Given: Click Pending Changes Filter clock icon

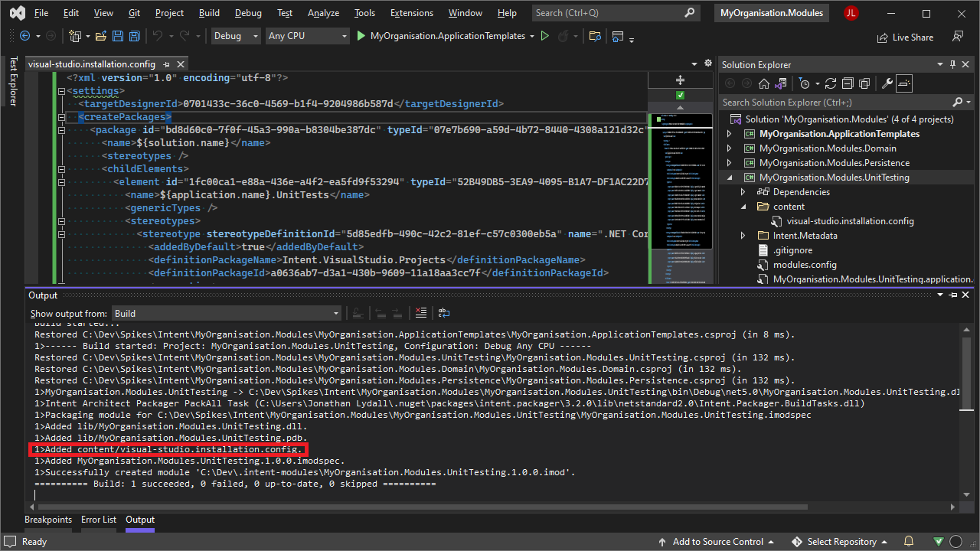Looking at the screenshot, I should click(x=804, y=83).
